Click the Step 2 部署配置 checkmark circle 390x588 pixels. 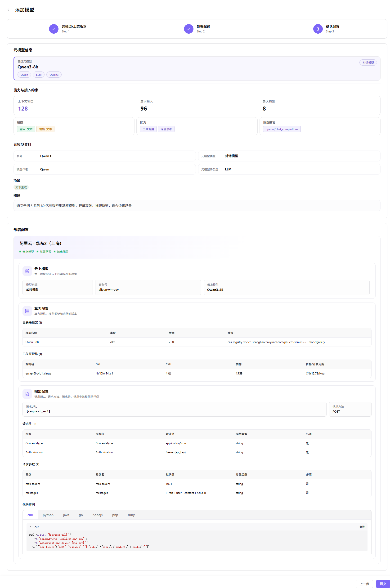coord(189,29)
